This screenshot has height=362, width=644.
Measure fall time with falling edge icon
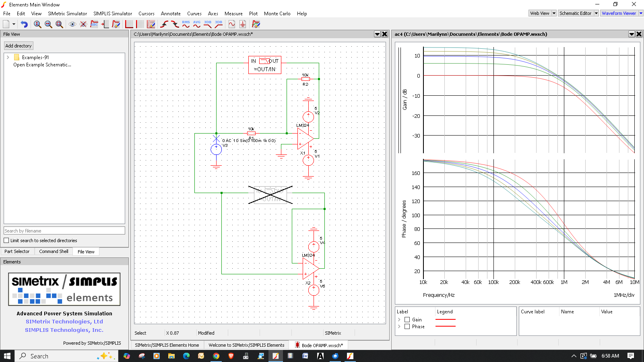pyautogui.click(x=175, y=24)
